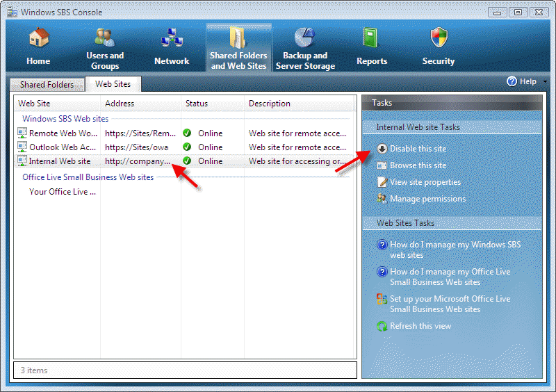Open the Security navigation label

pos(439,61)
